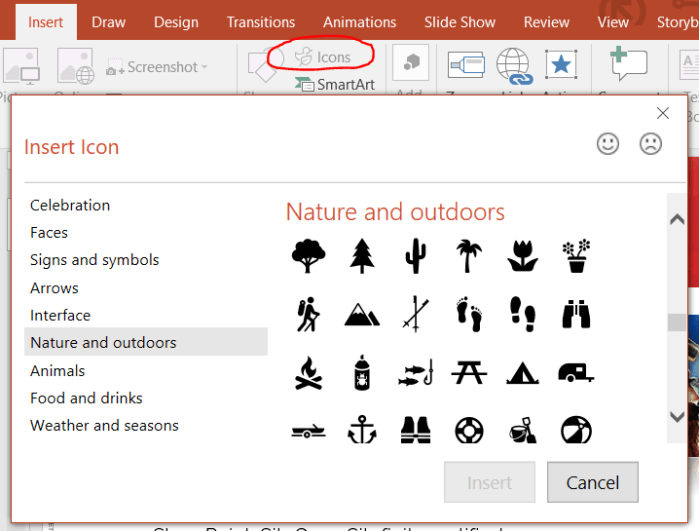Image resolution: width=699 pixels, height=531 pixels.
Task: Click the scroll up arrow in icon list
Action: click(677, 219)
